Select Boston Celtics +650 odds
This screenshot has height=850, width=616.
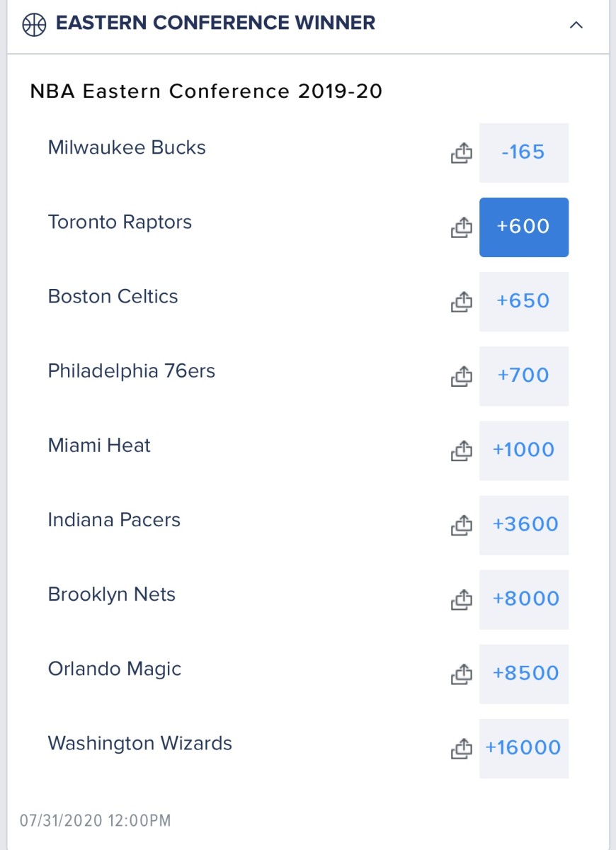523,301
